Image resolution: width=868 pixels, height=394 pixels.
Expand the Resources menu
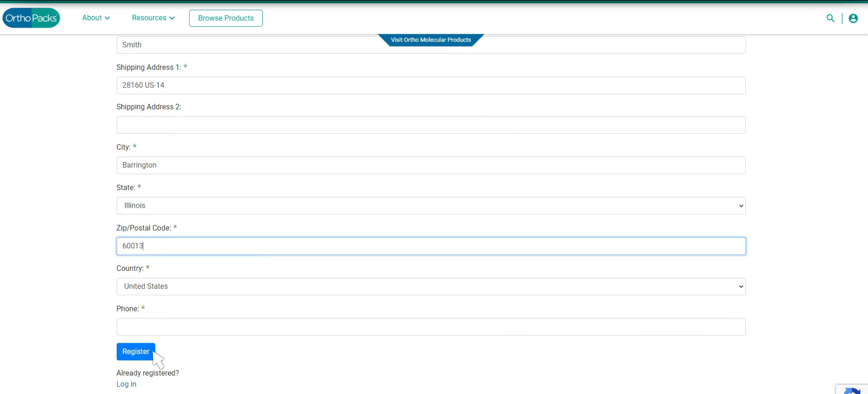(153, 18)
